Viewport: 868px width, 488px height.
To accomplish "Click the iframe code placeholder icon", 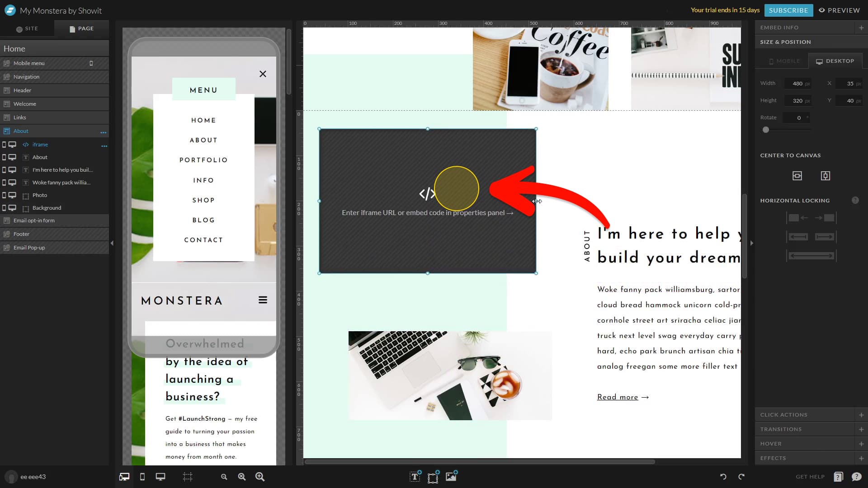I will [427, 194].
